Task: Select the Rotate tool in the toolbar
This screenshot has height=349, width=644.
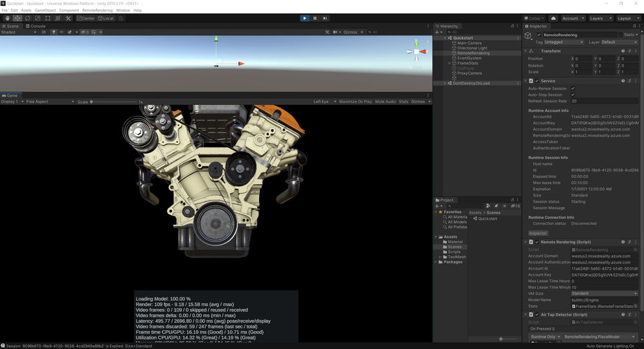Action: pyautogui.click(x=28, y=19)
